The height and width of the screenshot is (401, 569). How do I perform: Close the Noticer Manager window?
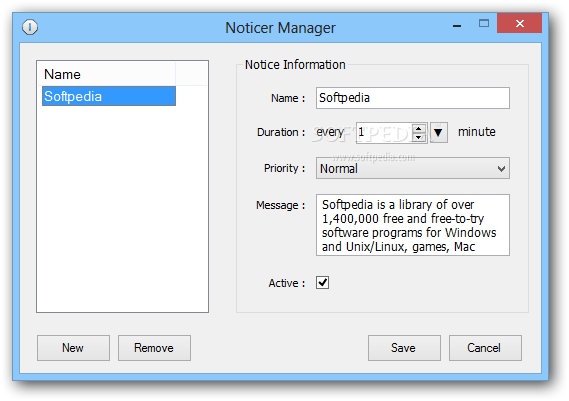pos(519,24)
